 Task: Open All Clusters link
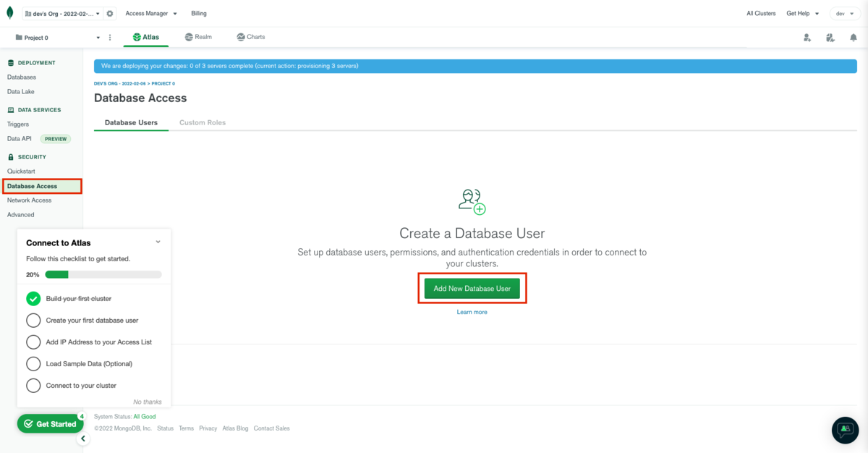[x=761, y=14]
